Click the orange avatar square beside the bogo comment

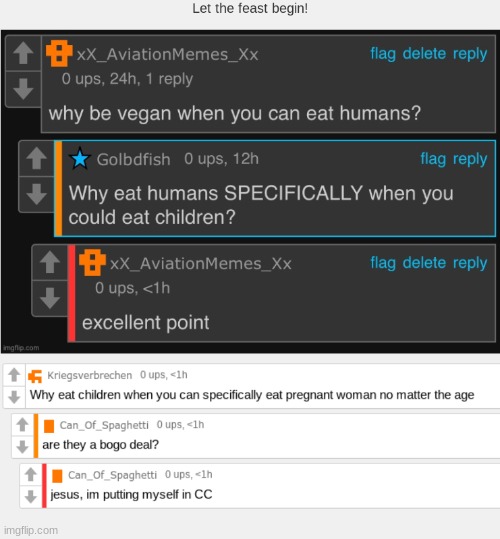click(x=49, y=426)
